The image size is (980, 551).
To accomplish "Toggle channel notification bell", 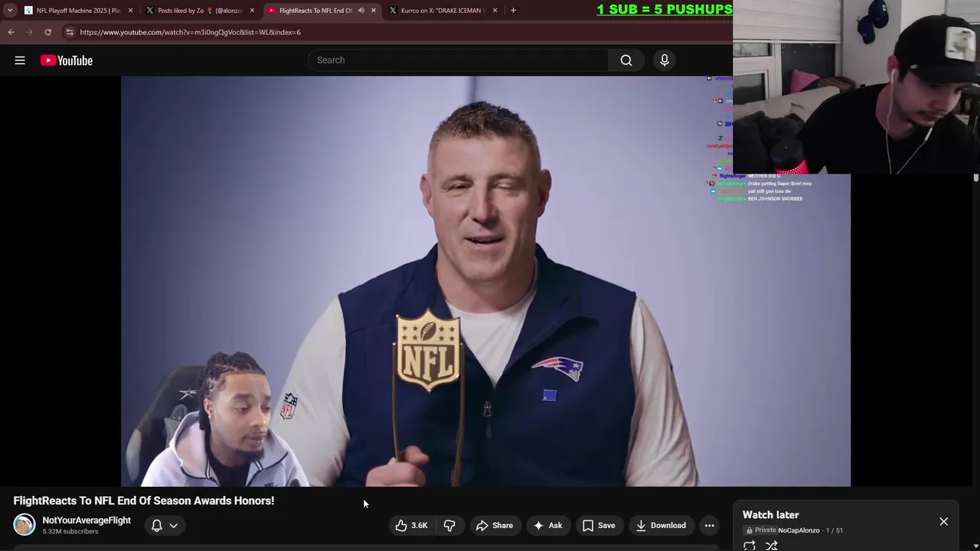I will tap(157, 526).
